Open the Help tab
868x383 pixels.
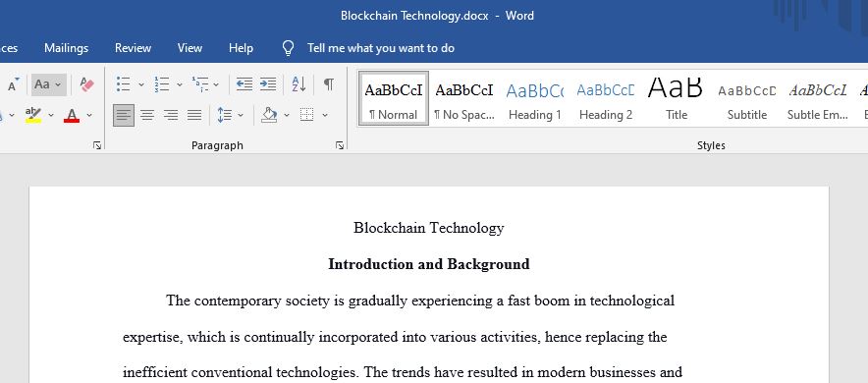241,48
